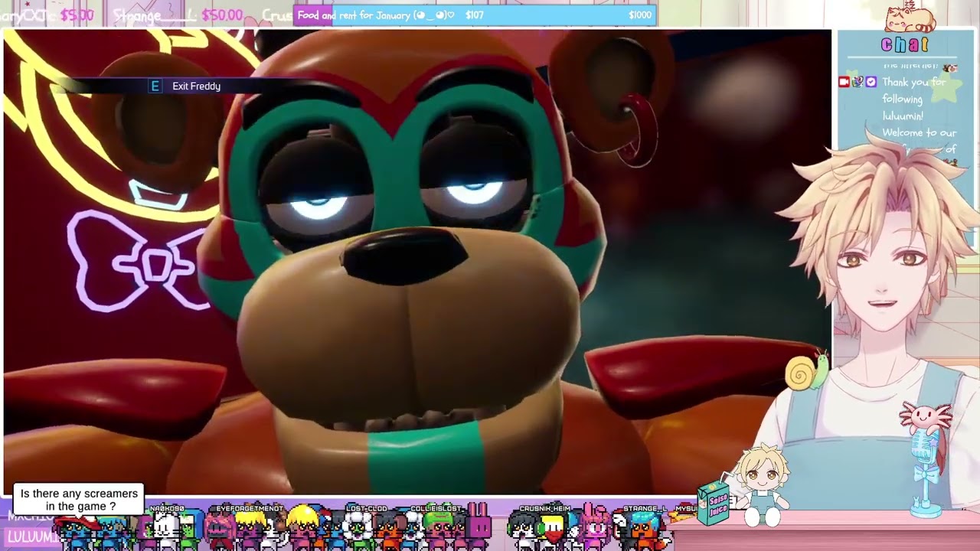
Task: Click the Salsa Juice box
Action: click(x=714, y=503)
